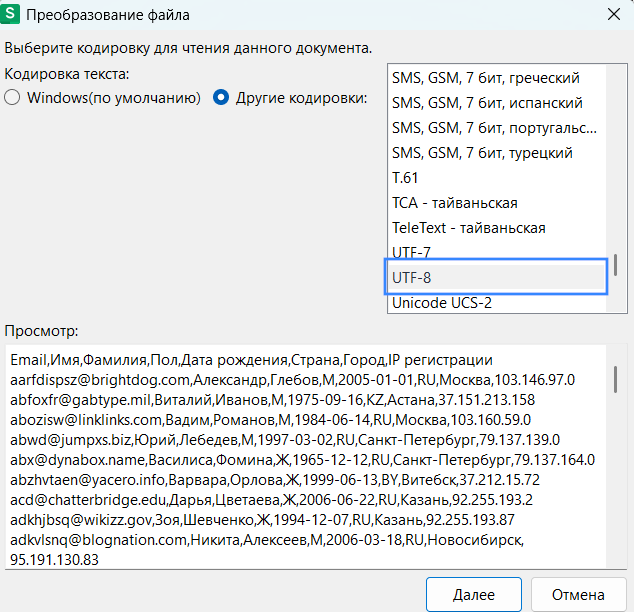Choose SMS, GSM, 7 бит, испанский encoding

[x=487, y=102]
